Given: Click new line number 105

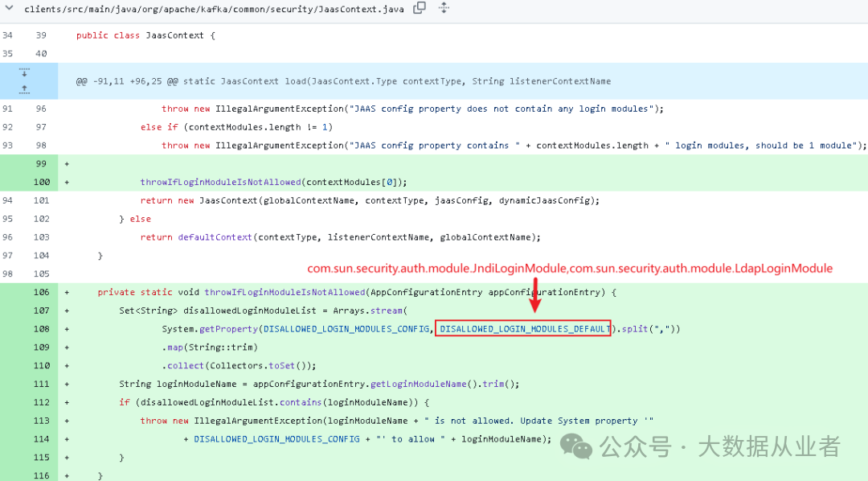Looking at the screenshot, I should pyautogui.click(x=42, y=273).
